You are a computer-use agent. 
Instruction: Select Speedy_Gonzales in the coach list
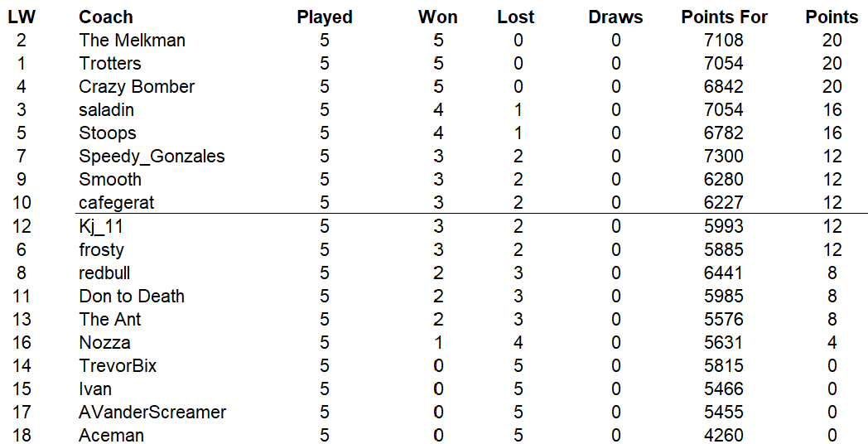pos(152,156)
